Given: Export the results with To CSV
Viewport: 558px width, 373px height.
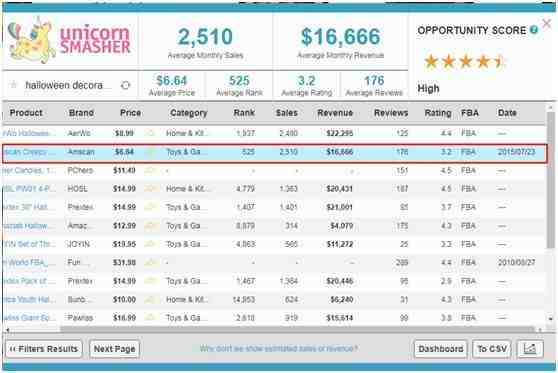Looking at the screenshot, I should [492, 349].
